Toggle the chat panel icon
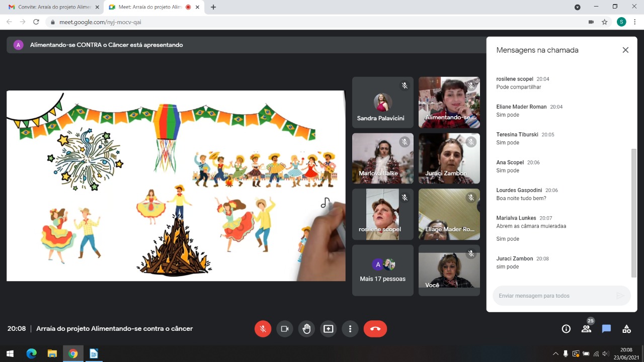The width and height of the screenshot is (644, 362). [x=606, y=329]
